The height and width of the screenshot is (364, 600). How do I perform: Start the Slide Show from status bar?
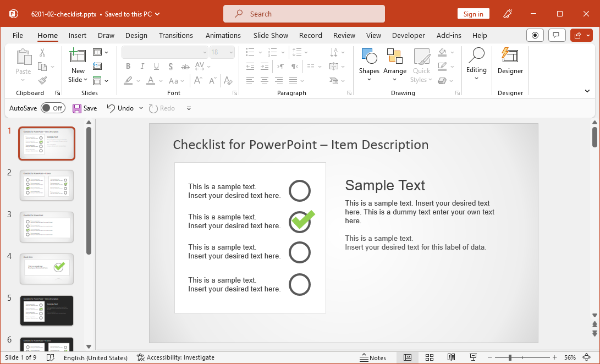click(473, 357)
